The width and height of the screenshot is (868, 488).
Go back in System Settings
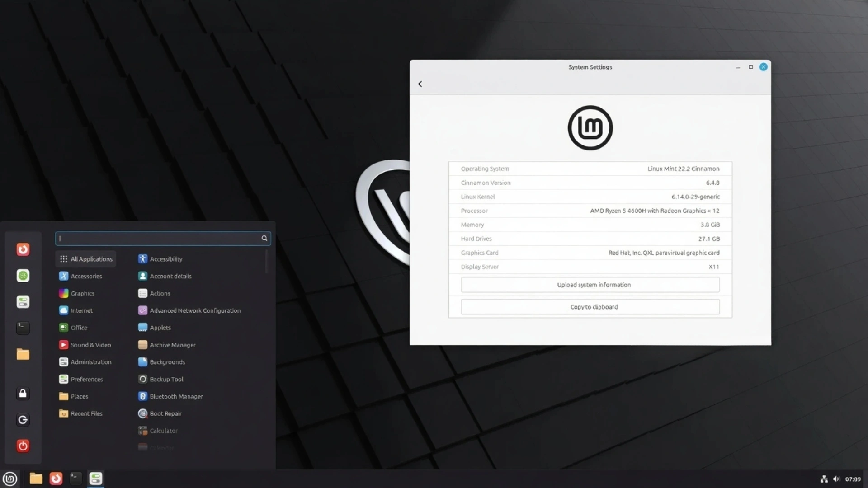tap(420, 84)
